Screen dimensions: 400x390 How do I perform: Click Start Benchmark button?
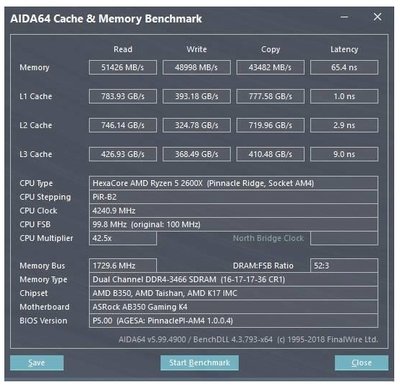click(x=199, y=363)
